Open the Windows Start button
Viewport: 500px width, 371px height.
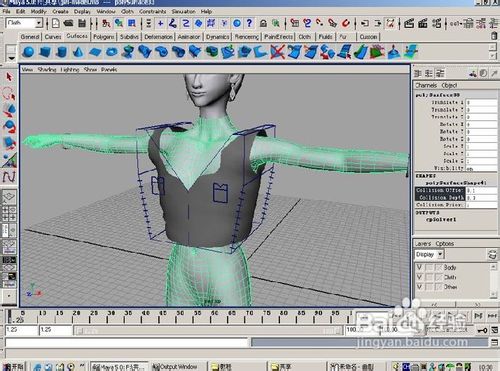pos(13,367)
